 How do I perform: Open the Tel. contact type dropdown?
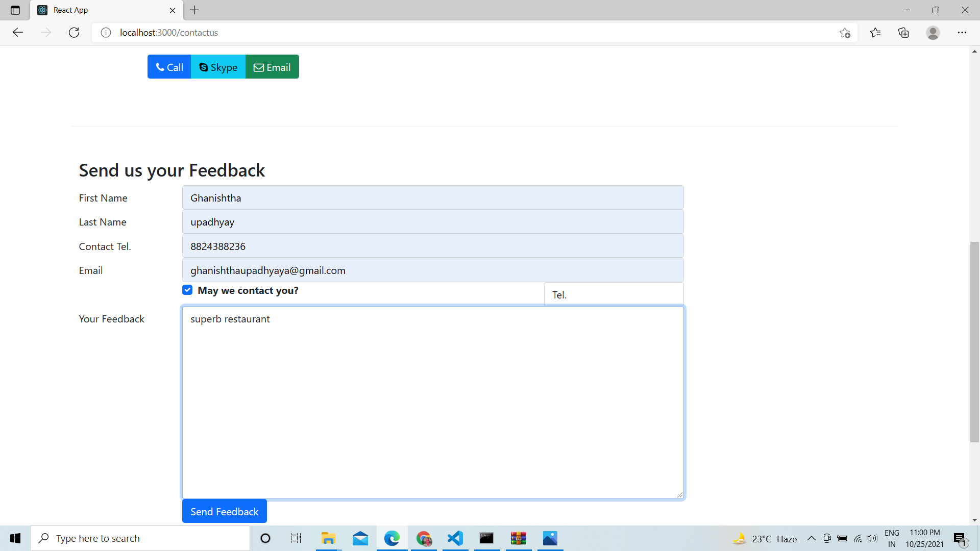tap(614, 294)
